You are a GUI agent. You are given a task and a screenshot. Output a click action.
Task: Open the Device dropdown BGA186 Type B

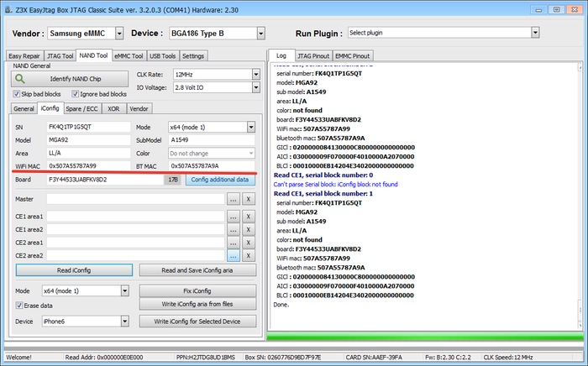261,34
